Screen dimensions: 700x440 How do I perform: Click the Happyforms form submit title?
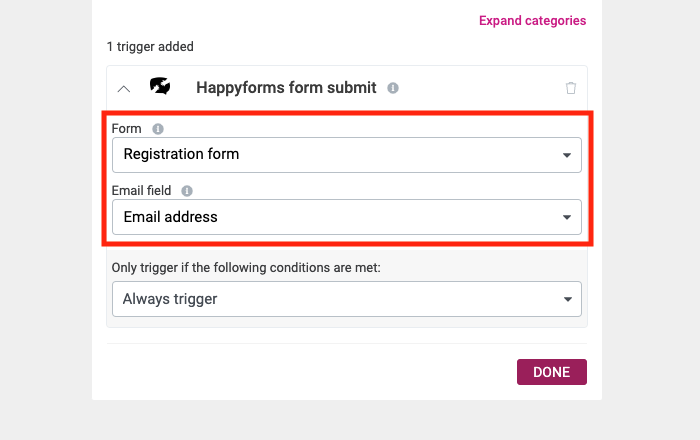[x=286, y=87]
